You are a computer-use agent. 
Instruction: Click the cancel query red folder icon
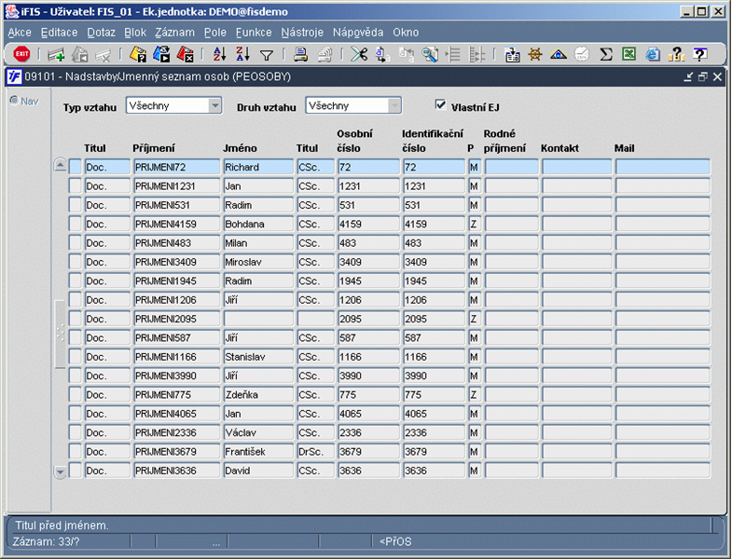pos(186,55)
